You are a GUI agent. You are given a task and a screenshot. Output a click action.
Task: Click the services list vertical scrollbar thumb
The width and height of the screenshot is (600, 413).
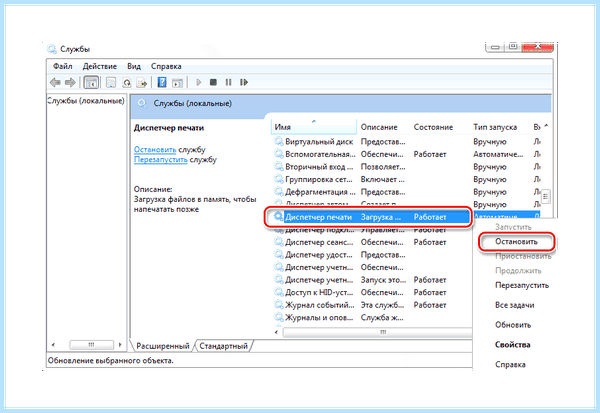coord(546,197)
